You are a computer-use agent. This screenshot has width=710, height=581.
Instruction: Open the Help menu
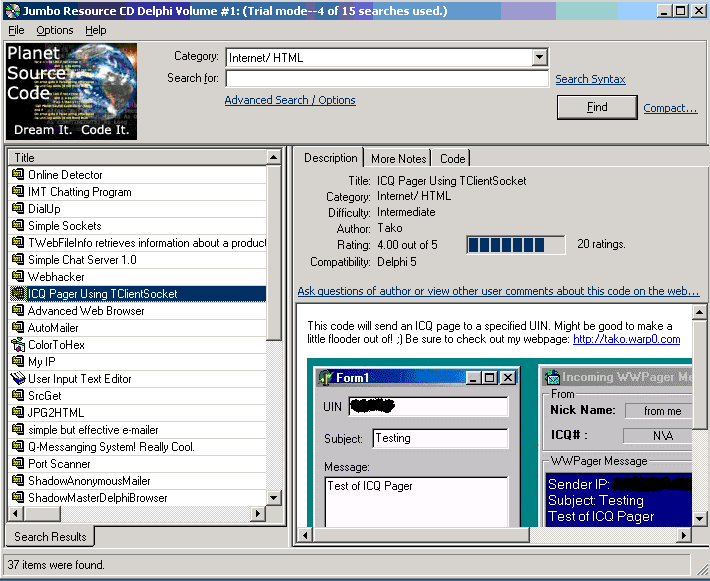coord(96,30)
